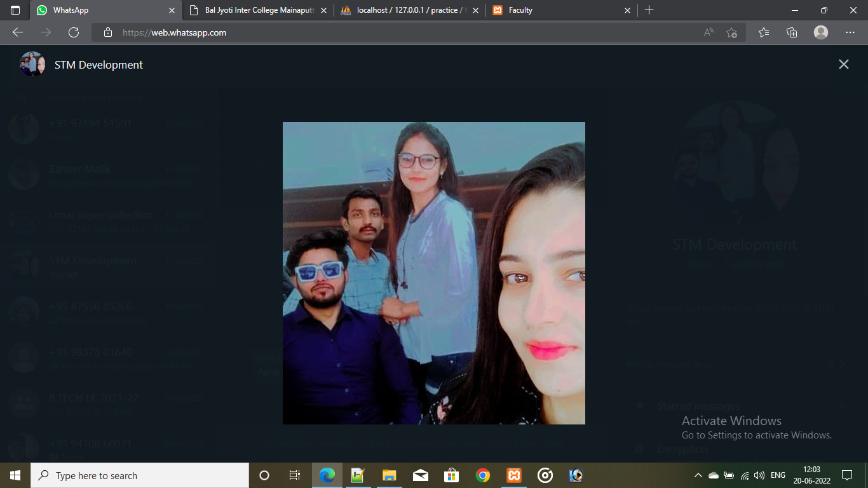Open File Explorer from the taskbar
Viewport: 868px width, 488px height.
tap(389, 475)
